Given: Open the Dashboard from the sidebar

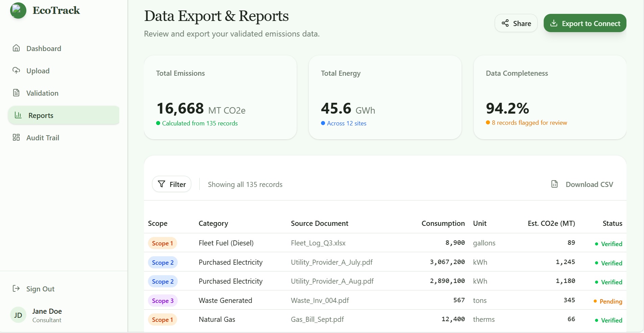Looking at the screenshot, I should coord(44,48).
